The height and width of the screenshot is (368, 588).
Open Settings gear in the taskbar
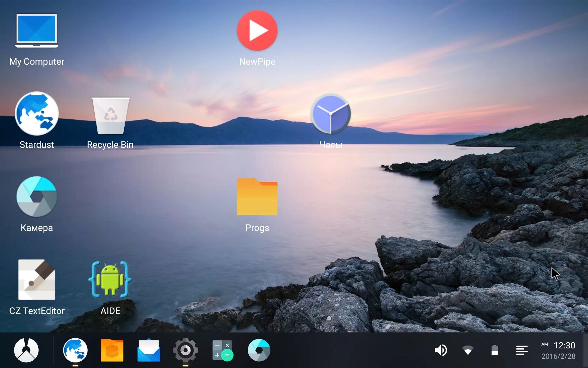point(186,350)
